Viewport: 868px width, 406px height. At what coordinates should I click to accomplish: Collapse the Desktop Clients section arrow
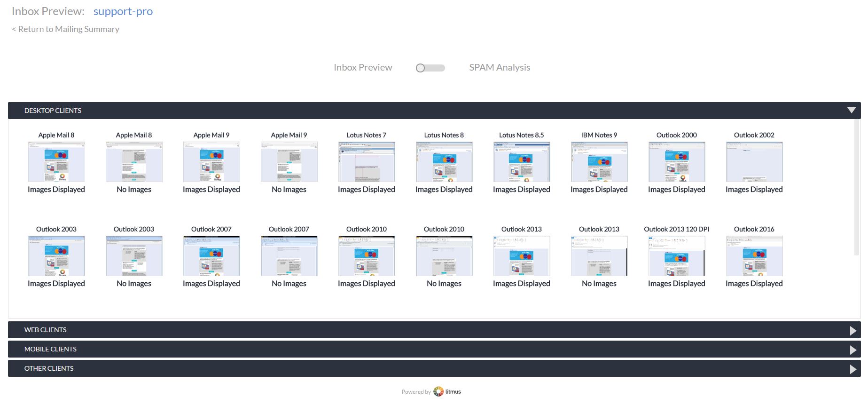851,110
